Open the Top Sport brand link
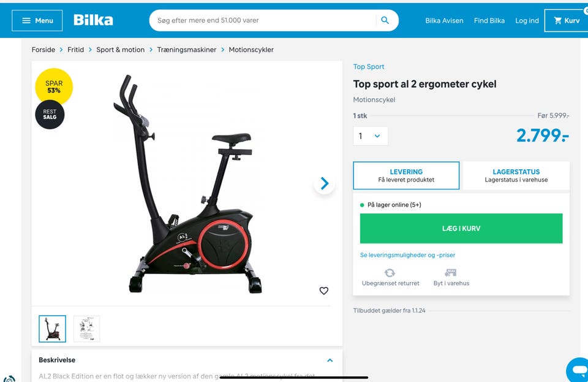 tap(369, 66)
